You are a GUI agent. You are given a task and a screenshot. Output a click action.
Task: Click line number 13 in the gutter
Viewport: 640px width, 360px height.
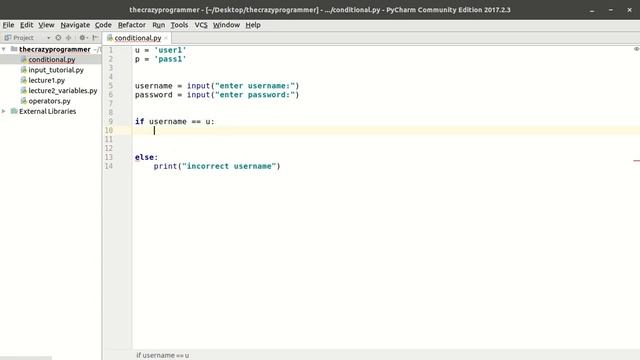coord(109,157)
